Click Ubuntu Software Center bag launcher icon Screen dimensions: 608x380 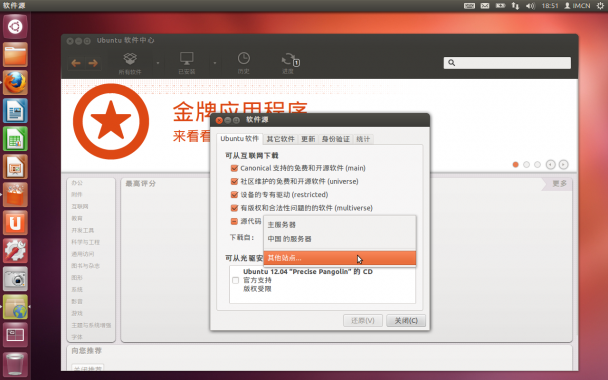pos(15,195)
